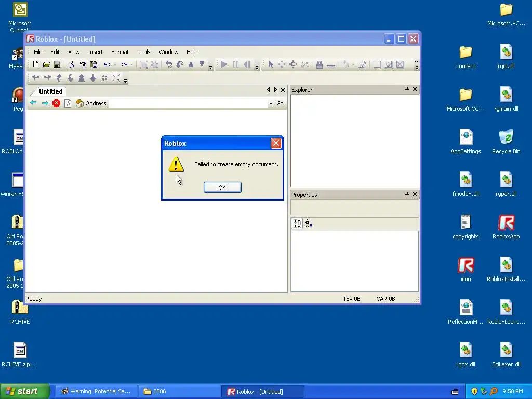Expand the run toolbar options chevron
532x399 pixels.
tap(257, 67)
